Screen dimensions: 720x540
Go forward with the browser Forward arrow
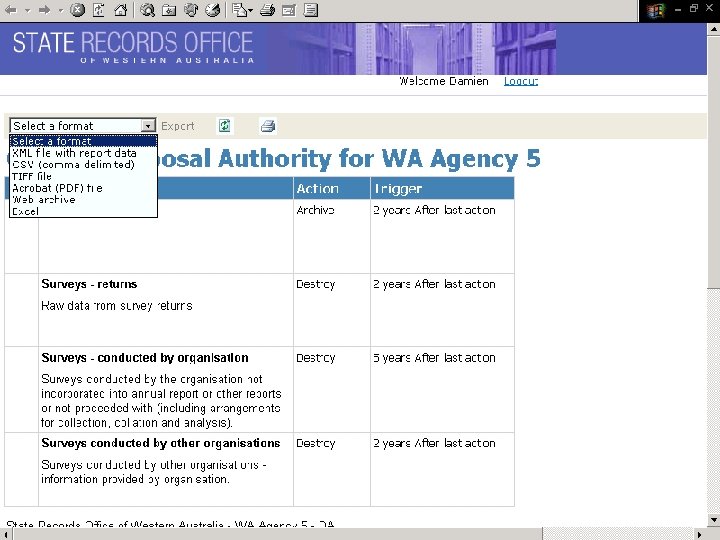click(x=45, y=10)
